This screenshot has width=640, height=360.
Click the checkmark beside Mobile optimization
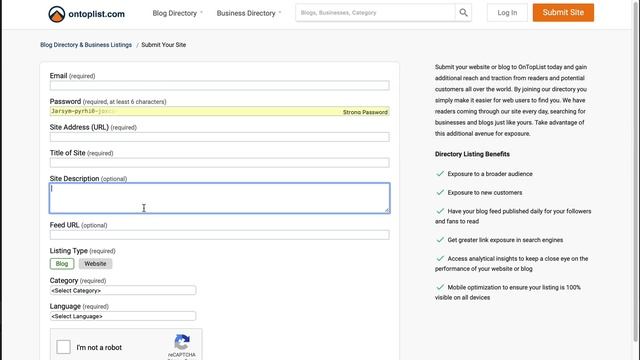440,287
